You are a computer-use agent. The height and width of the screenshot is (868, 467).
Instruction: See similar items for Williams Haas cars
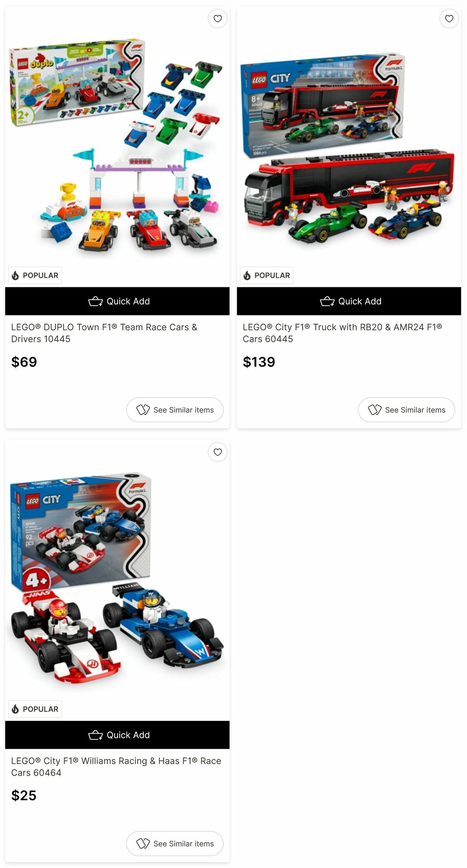pos(175,843)
